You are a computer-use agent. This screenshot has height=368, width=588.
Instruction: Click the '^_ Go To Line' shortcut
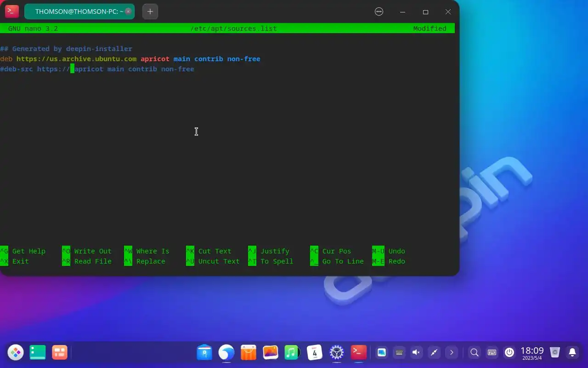pos(337,261)
